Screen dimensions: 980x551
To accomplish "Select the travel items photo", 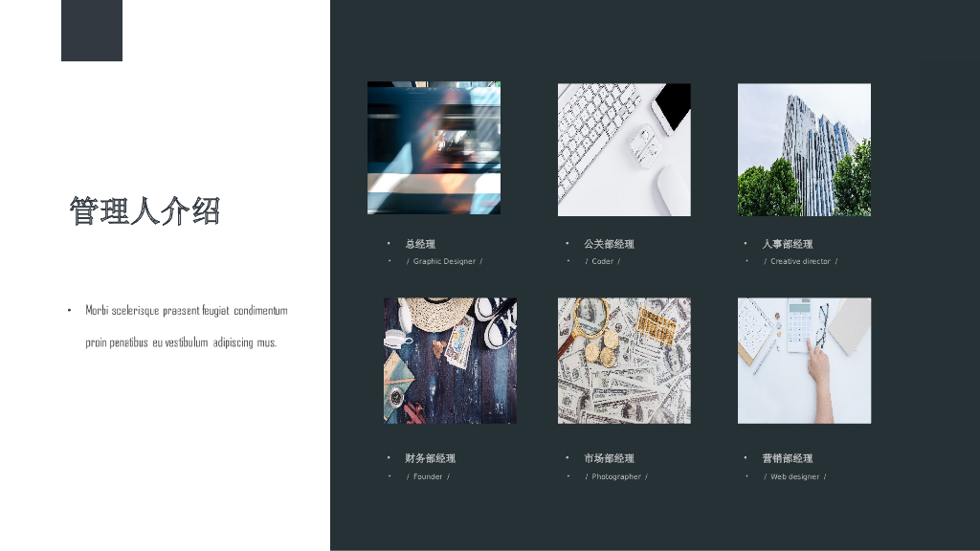I will pos(450,361).
